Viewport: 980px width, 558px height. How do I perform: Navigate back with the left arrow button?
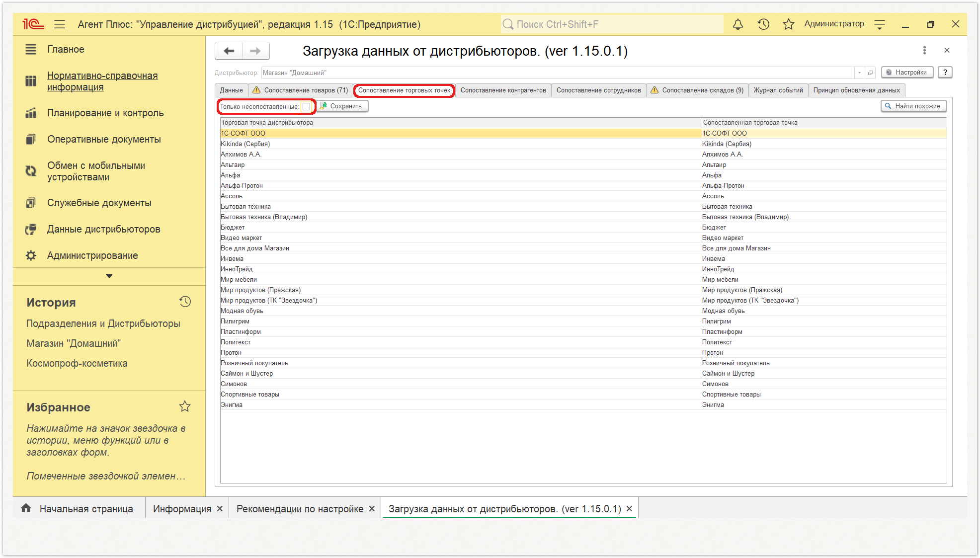[229, 51]
